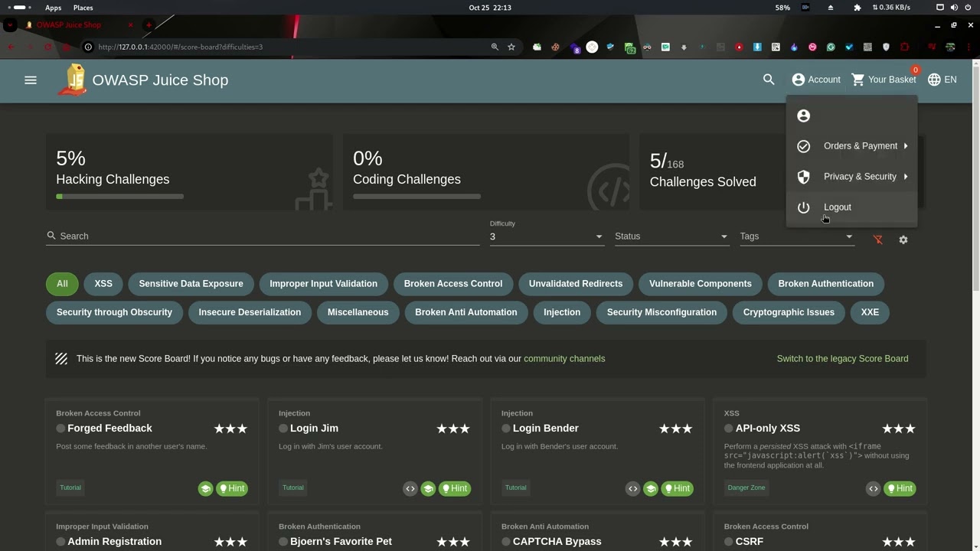Click Logout in account menu
Viewport: 980px width, 551px height.
pyautogui.click(x=851, y=207)
